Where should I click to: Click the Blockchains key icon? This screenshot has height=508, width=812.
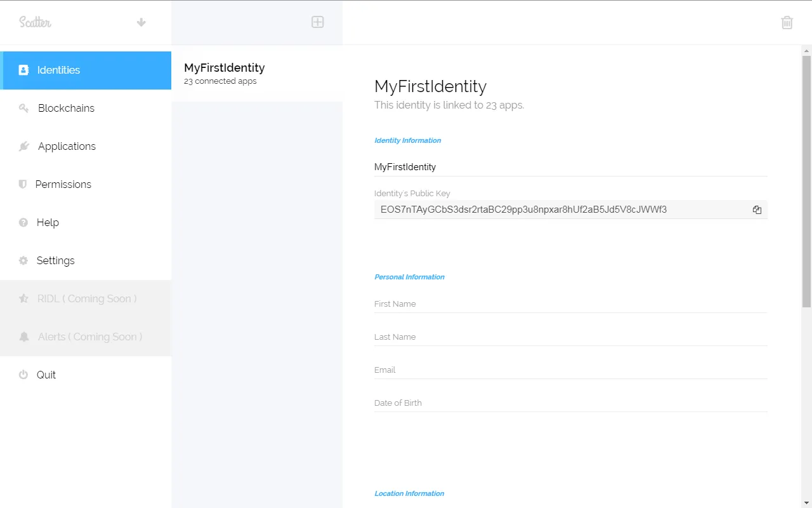[x=23, y=109]
